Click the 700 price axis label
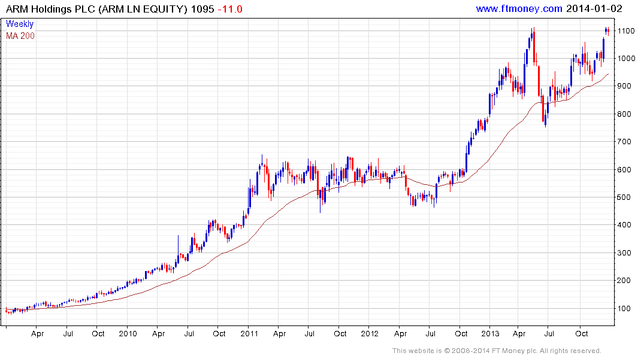This screenshot has width=644, height=359. (x=624, y=142)
